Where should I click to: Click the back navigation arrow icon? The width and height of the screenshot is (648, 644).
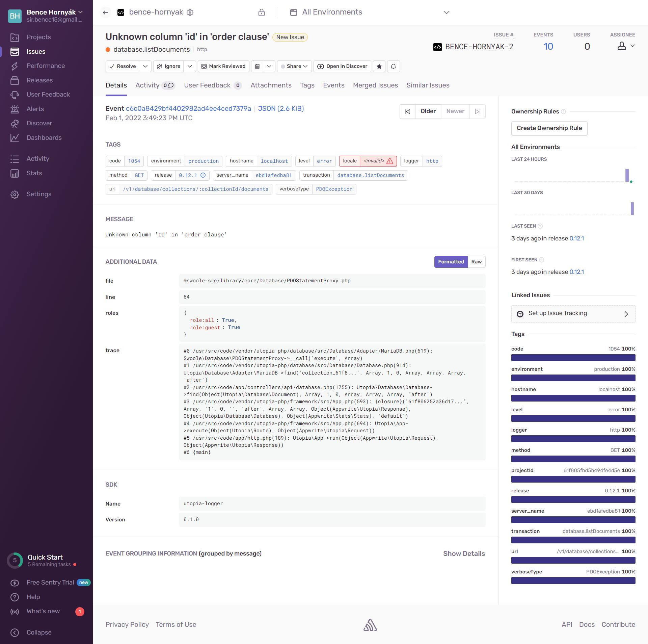pos(106,12)
